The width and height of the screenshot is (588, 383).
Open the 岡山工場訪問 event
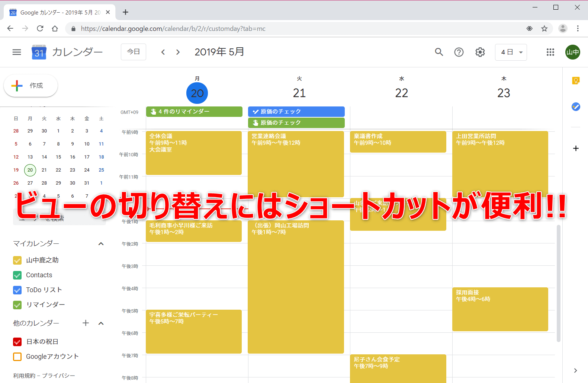pyautogui.click(x=296, y=287)
